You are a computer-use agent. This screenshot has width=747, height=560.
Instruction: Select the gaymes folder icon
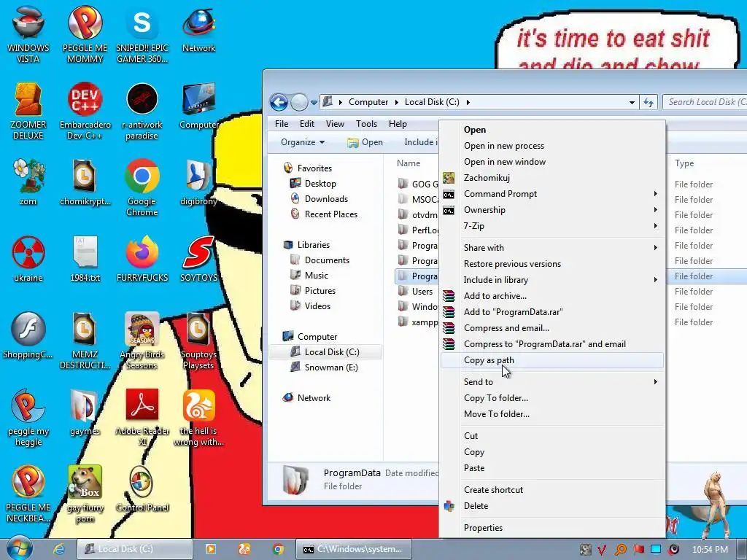pos(85,412)
